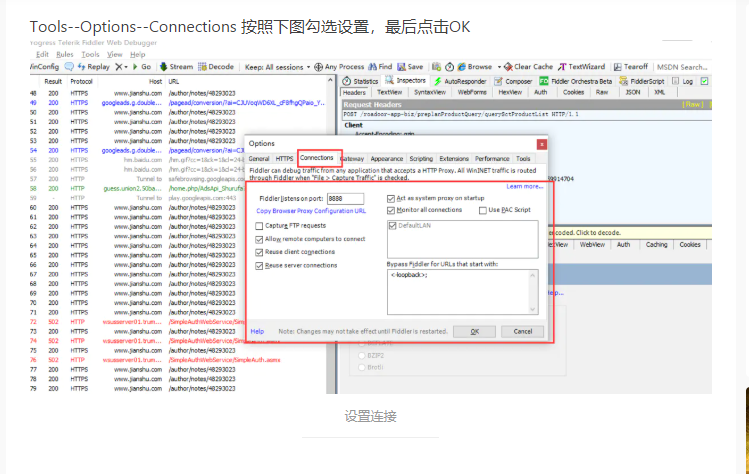Image resolution: width=749 pixels, height=474 pixels.
Task: Open the Tools menu
Action: tap(90, 54)
